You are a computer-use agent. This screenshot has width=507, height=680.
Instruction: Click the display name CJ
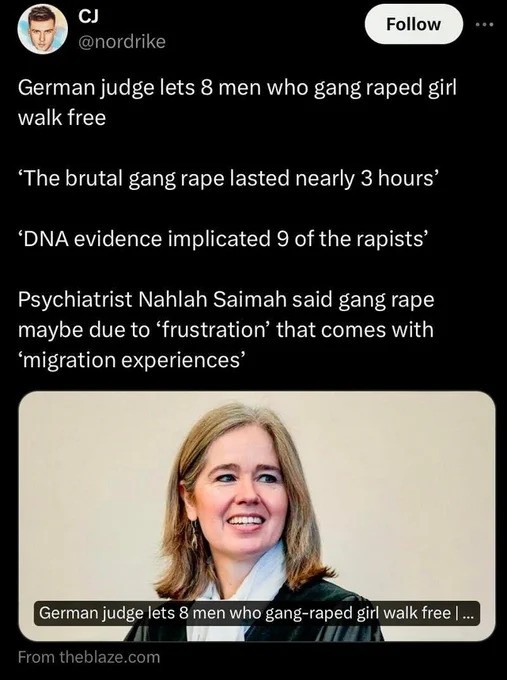click(x=88, y=16)
